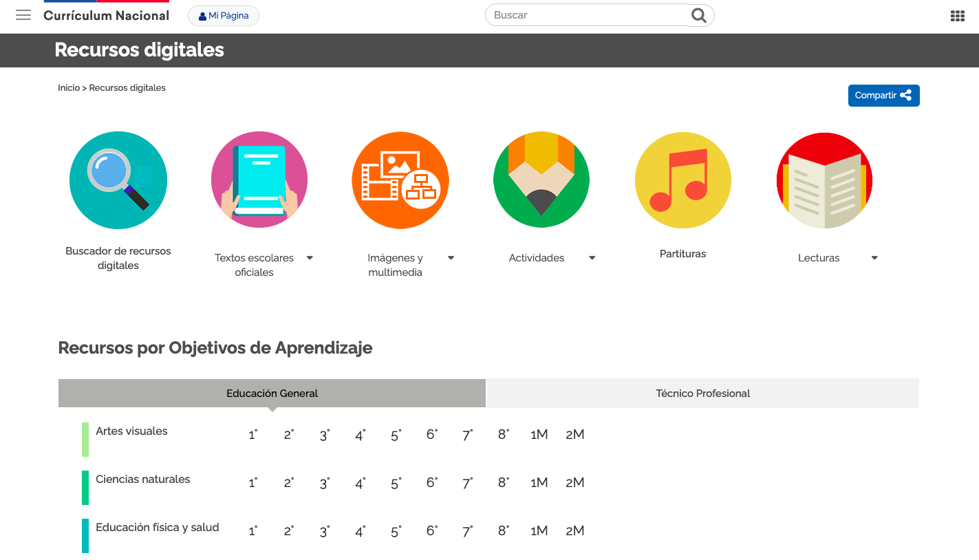The image size is (979, 560).
Task: Expand the Lecturas dropdown arrow
Action: pos(874,258)
